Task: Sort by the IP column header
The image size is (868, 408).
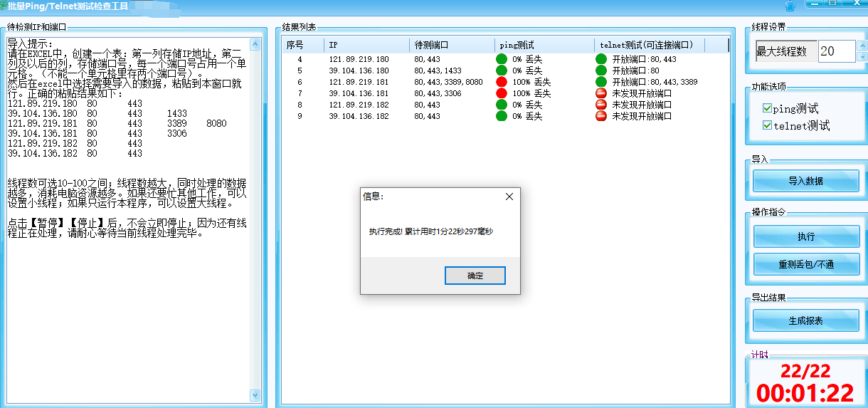Action: point(367,45)
